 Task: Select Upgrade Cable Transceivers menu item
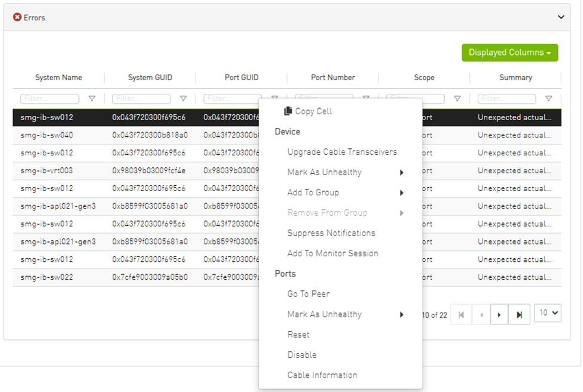point(342,152)
